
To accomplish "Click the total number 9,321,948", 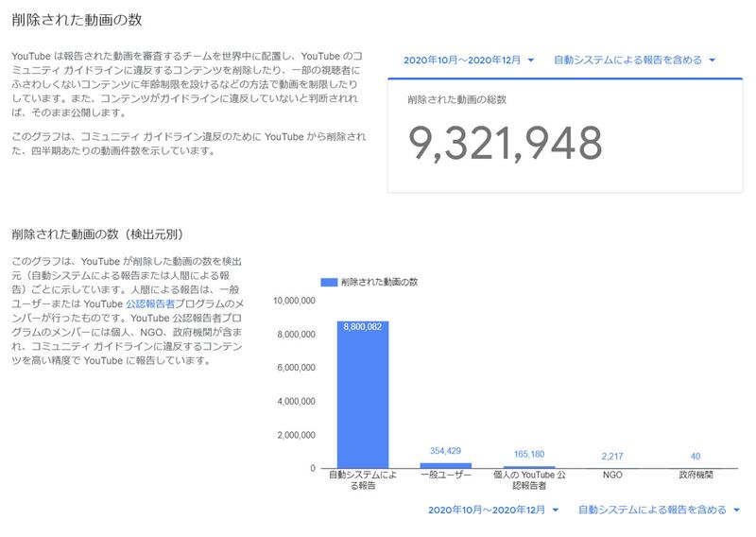I will (506, 144).
